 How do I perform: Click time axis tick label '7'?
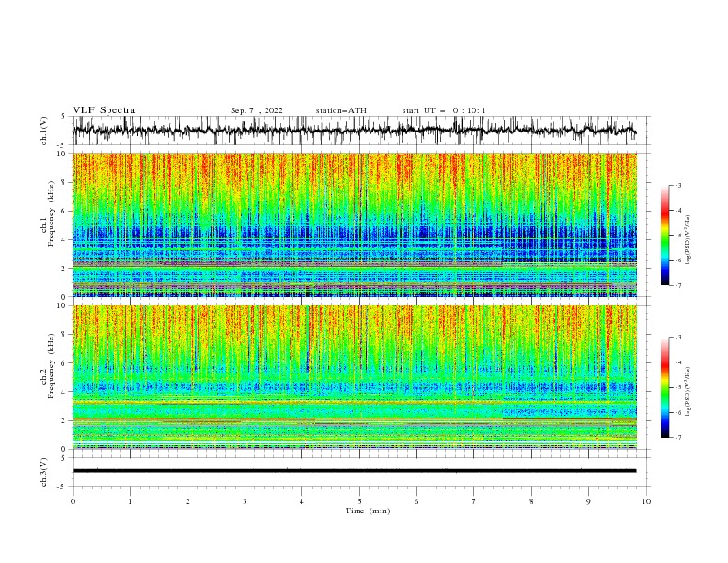474,501
